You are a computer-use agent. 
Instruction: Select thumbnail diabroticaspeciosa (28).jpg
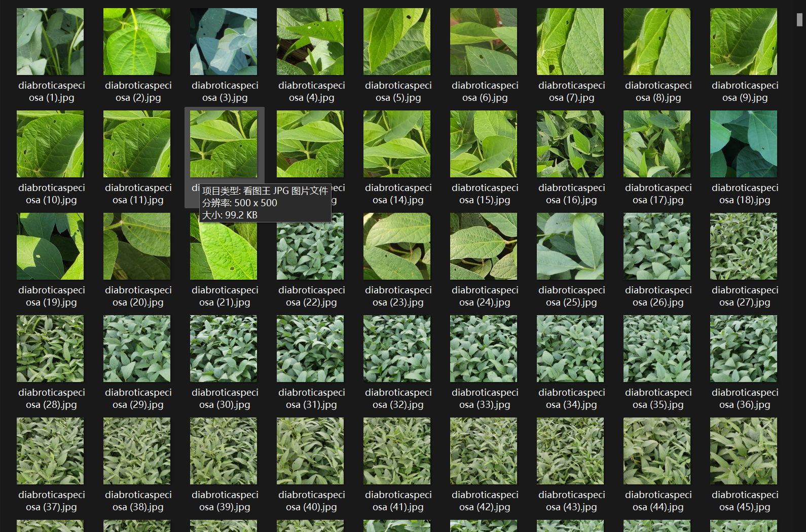tap(50, 349)
